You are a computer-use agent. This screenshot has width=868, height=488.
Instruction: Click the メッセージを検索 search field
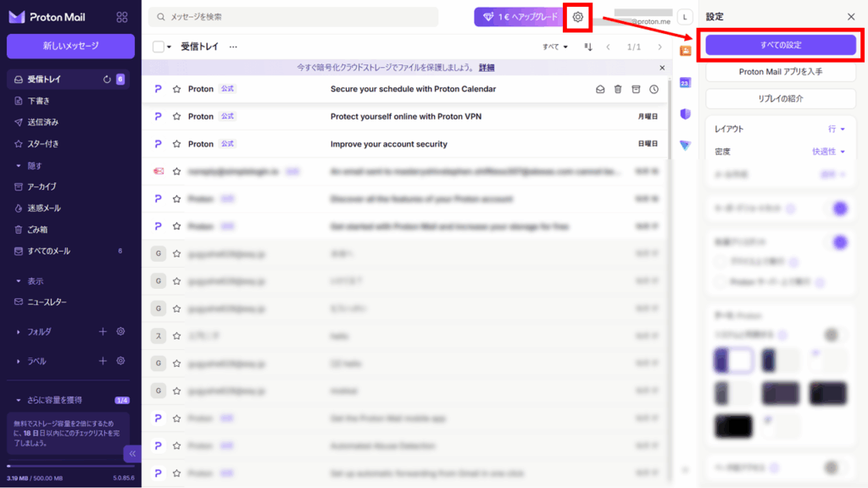click(x=297, y=17)
